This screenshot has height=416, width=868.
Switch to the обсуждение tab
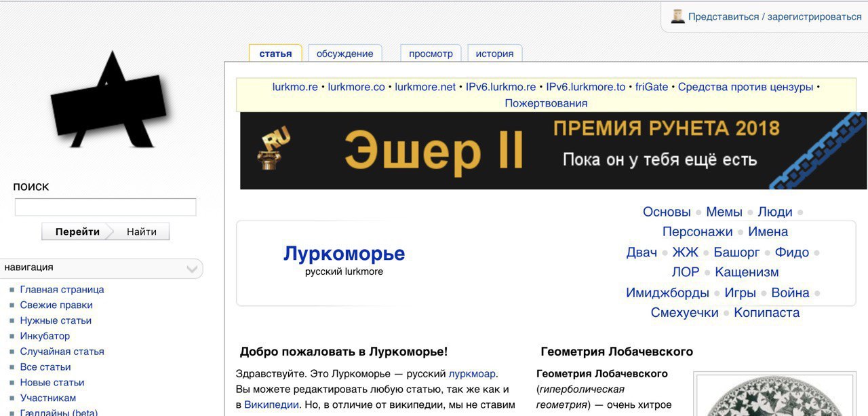tap(344, 54)
